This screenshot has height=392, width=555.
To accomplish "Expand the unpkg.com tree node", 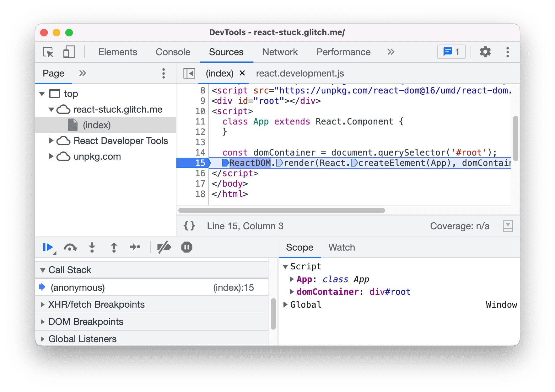I will pos(52,156).
